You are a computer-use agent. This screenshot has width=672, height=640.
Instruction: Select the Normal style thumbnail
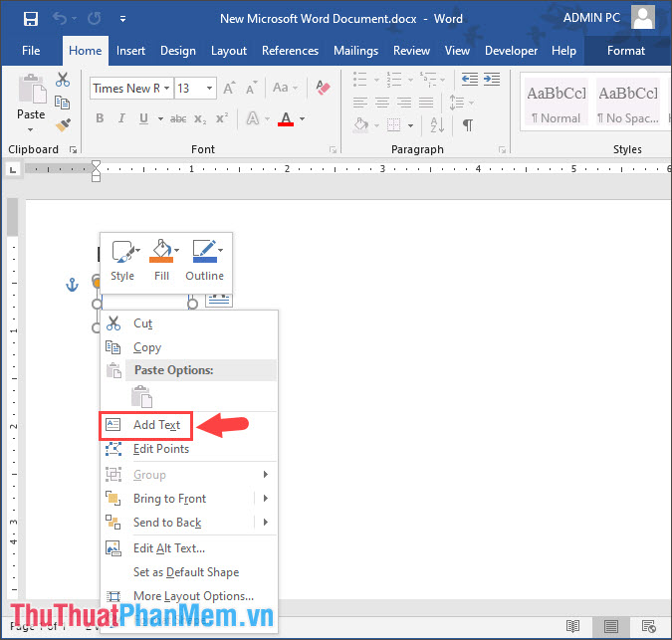click(557, 104)
